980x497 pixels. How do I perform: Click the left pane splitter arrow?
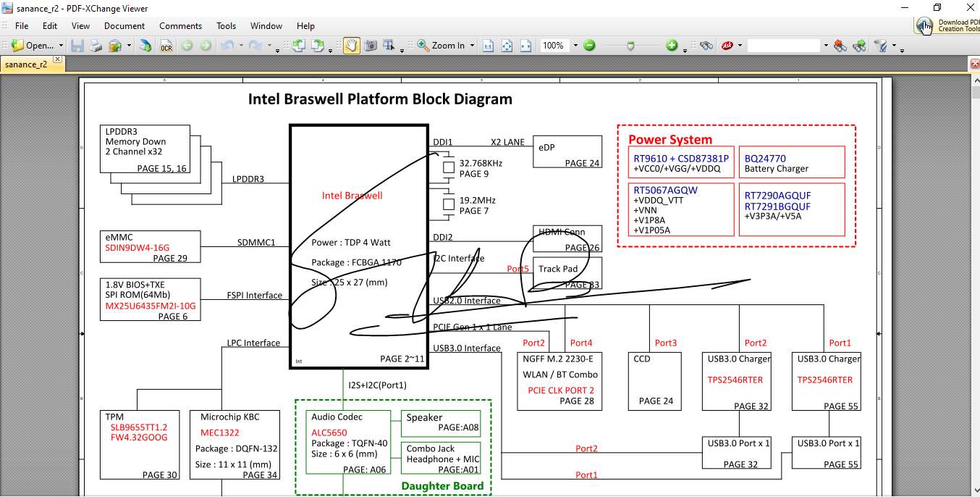tap(82, 333)
